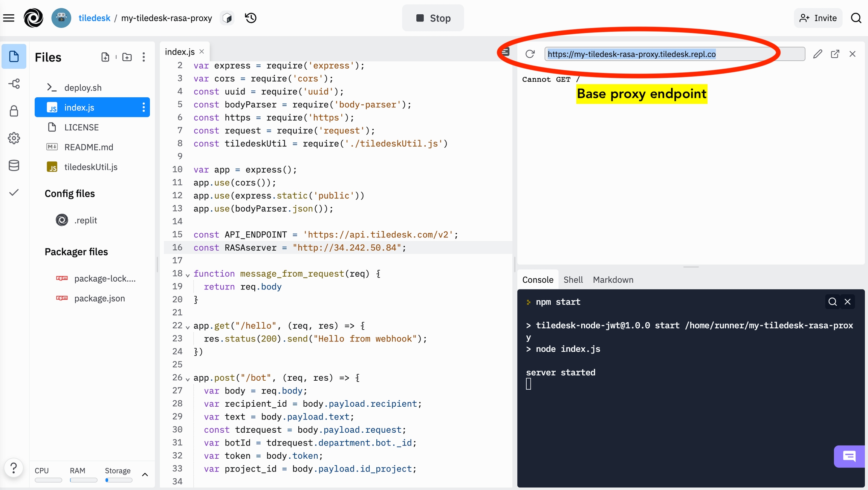Switch to the Markdown tab

coord(613,280)
